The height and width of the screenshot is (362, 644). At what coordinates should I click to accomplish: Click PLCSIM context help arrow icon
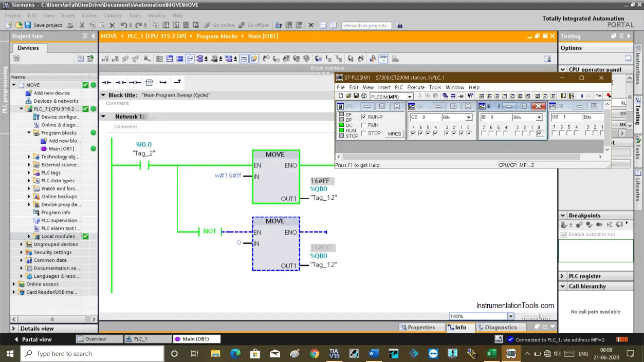pos(470,96)
